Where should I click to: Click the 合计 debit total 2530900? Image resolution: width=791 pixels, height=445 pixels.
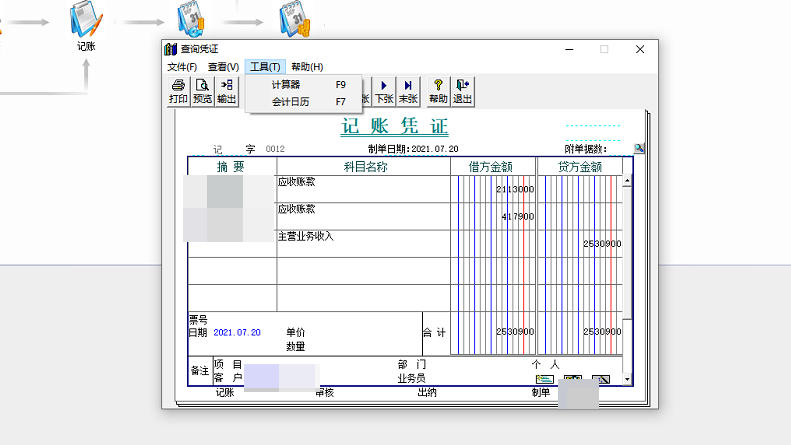click(x=515, y=331)
